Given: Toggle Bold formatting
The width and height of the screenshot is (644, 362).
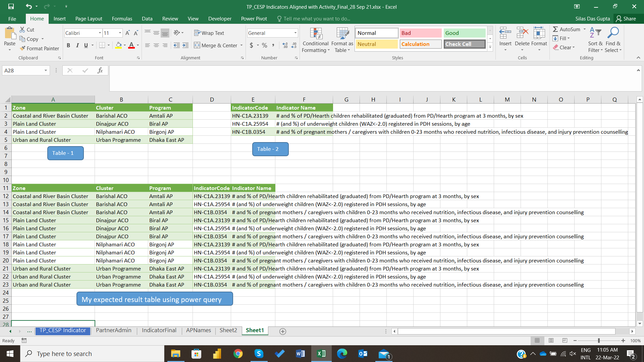Looking at the screenshot, I should [x=68, y=45].
